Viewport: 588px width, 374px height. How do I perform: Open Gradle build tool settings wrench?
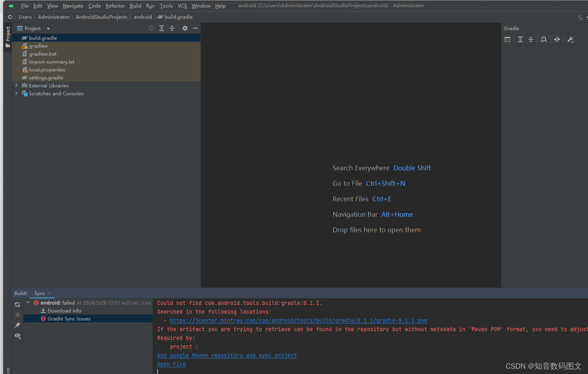(571, 39)
